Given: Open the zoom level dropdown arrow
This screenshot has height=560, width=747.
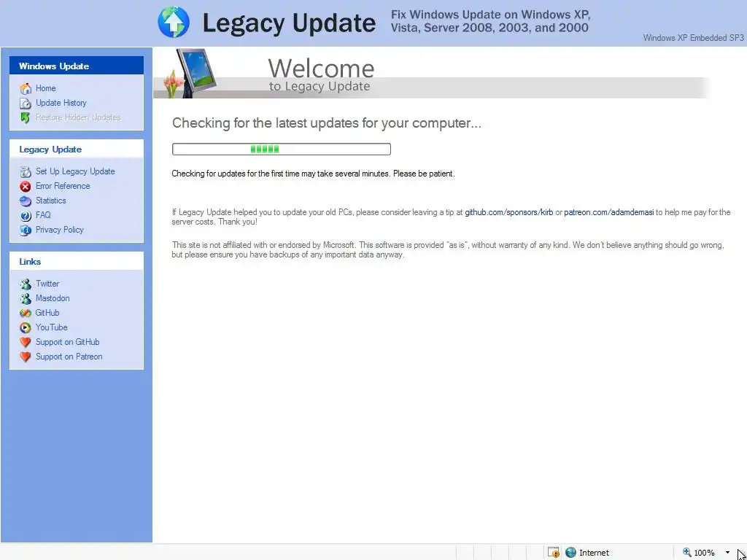Looking at the screenshot, I should pyautogui.click(x=727, y=553).
